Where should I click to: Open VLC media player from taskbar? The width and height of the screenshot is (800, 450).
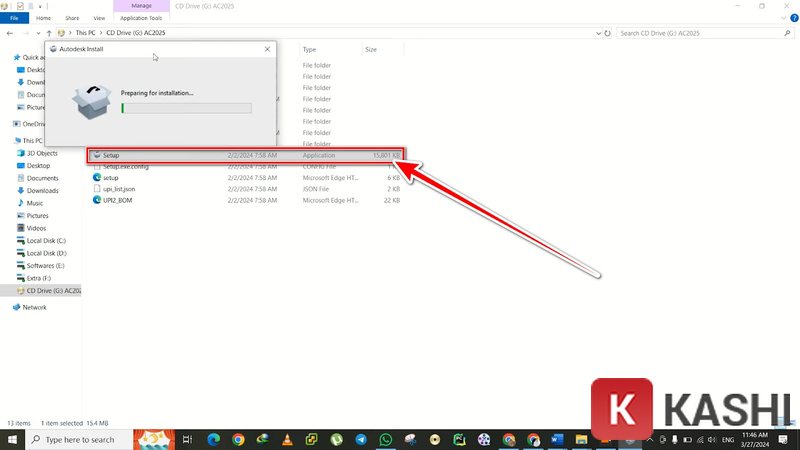[287, 439]
